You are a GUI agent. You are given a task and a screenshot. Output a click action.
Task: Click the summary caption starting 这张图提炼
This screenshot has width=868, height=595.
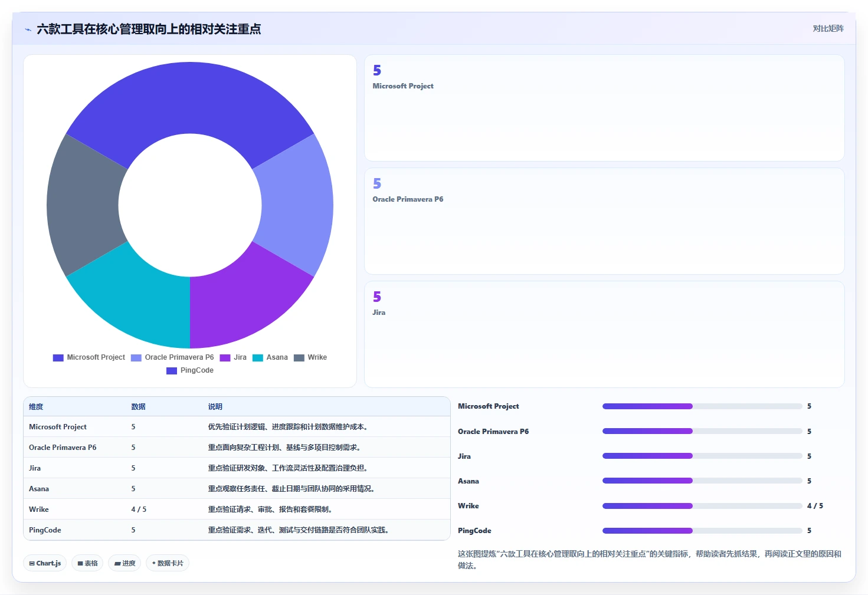click(650, 560)
